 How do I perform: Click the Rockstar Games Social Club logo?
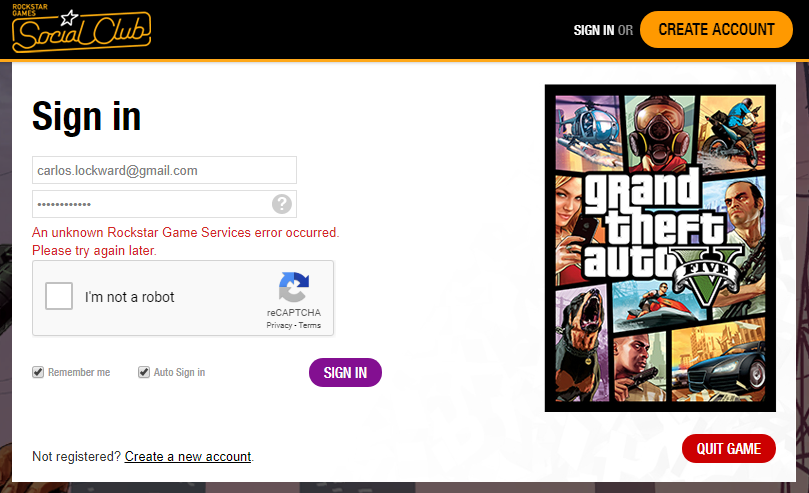click(82, 29)
